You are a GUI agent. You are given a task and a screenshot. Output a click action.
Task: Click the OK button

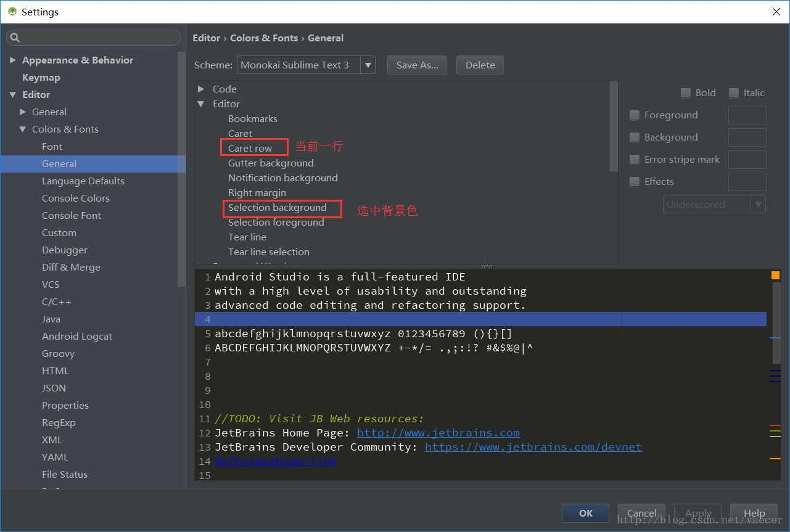[x=586, y=513]
